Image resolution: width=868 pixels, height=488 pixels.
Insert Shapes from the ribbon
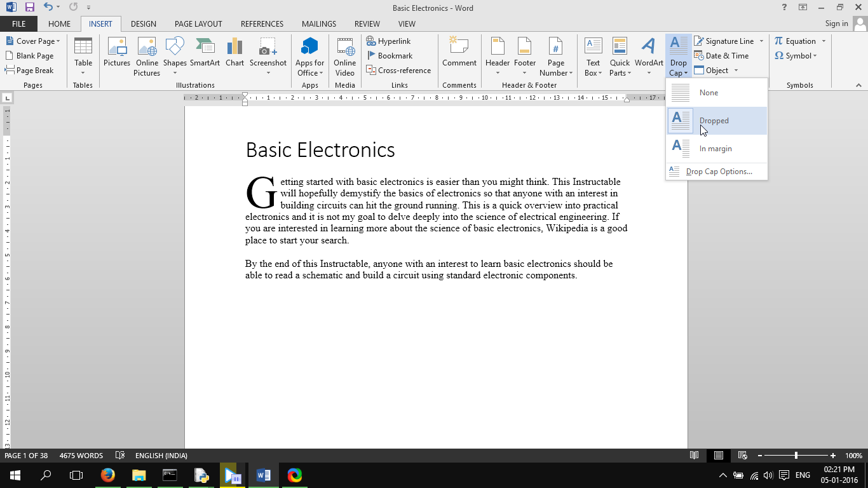(175, 57)
